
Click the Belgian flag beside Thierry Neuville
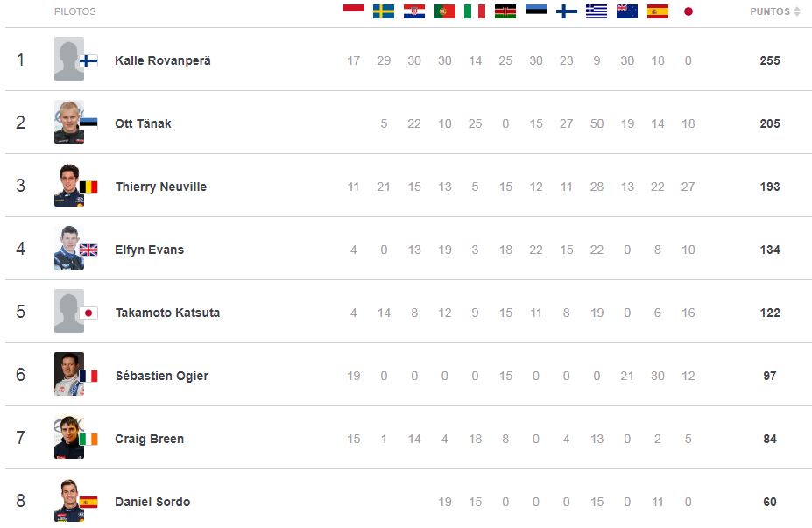click(x=88, y=187)
